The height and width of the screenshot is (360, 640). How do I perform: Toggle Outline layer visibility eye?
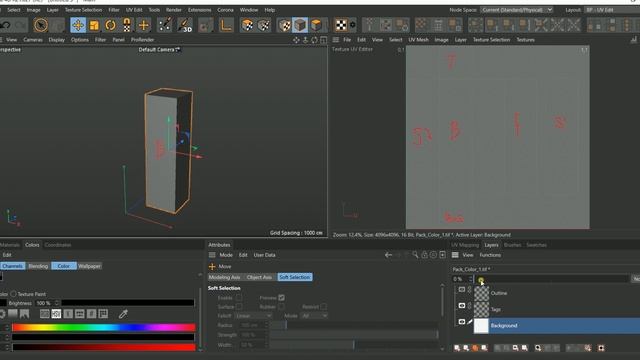point(462,289)
